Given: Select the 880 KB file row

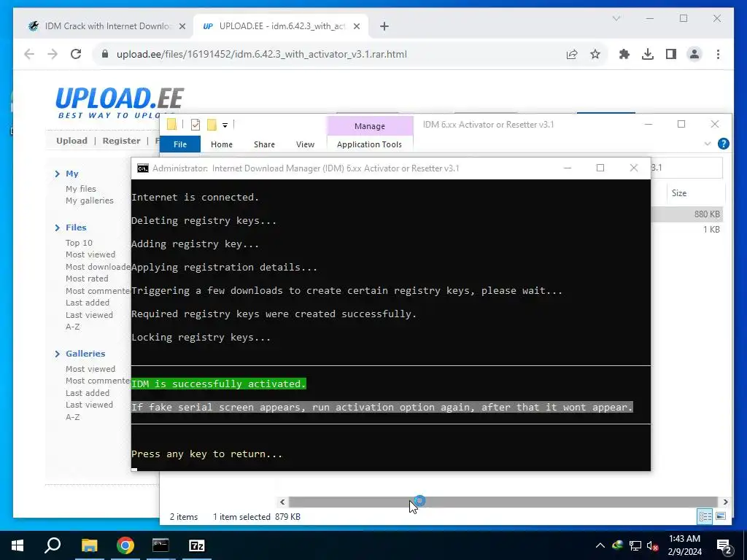Looking at the screenshot, I should click(x=687, y=214).
